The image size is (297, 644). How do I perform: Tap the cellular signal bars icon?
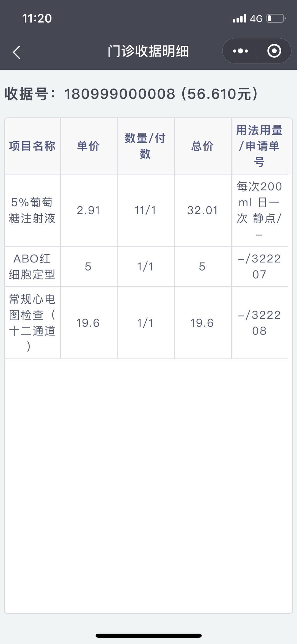click(x=240, y=18)
